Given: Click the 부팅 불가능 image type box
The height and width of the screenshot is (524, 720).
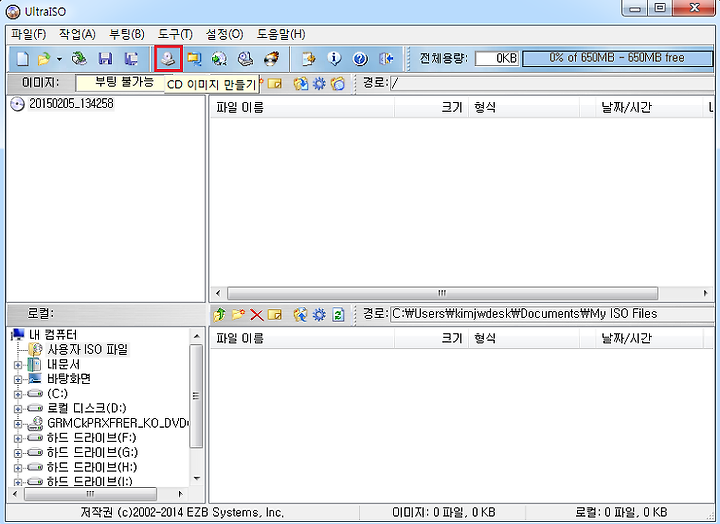Looking at the screenshot, I should pyautogui.click(x=122, y=83).
